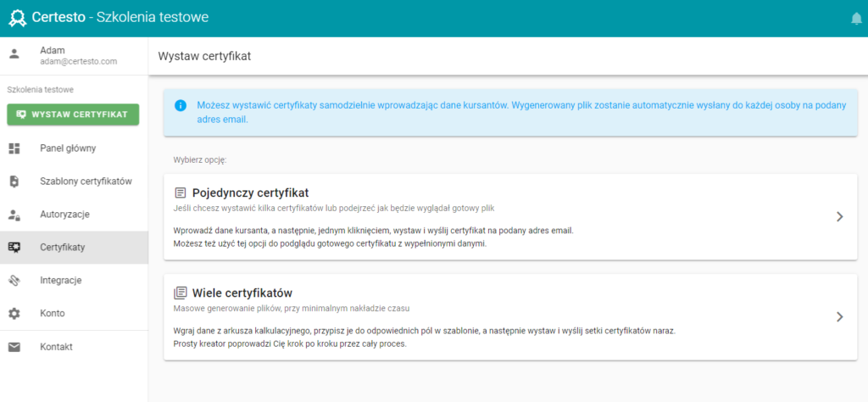Image resolution: width=868 pixels, height=402 pixels.
Task: Click the Panel główny dashboard icon
Action: [x=14, y=148]
